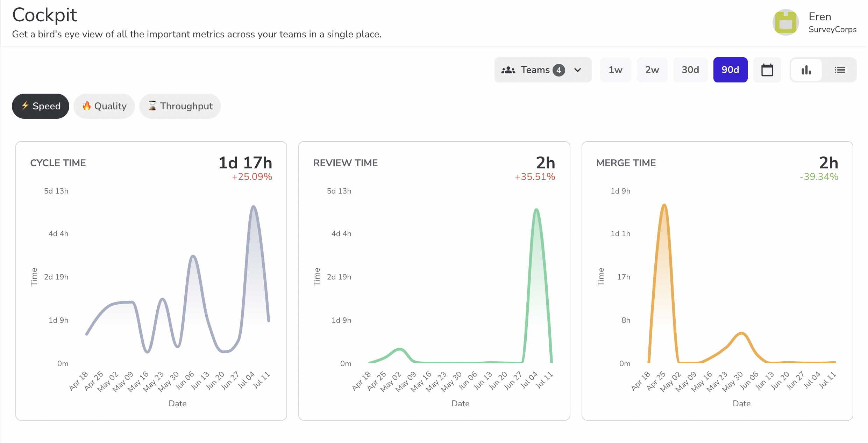The height and width of the screenshot is (443, 868).
Task: Click Eren's user avatar icon
Action: pos(785,22)
